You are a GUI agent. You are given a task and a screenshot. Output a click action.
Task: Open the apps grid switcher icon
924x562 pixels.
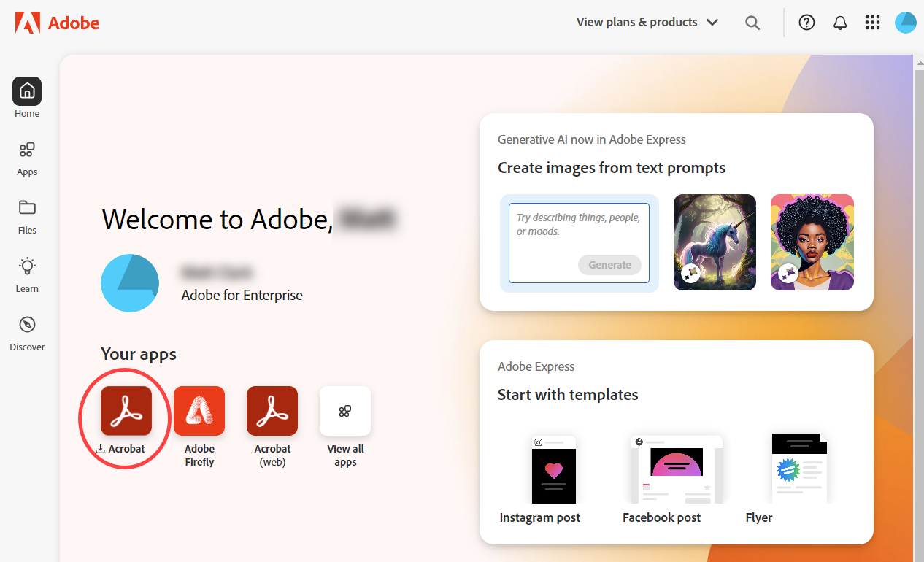(872, 23)
